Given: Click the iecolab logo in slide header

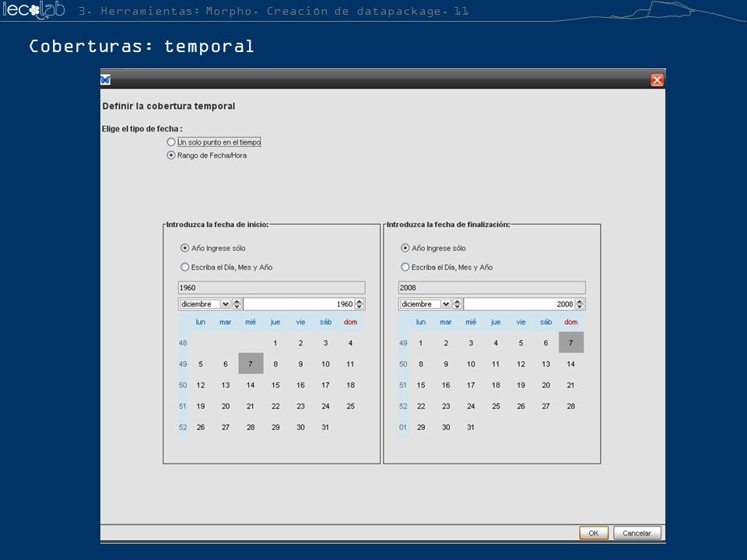Looking at the screenshot, I should point(33,9).
